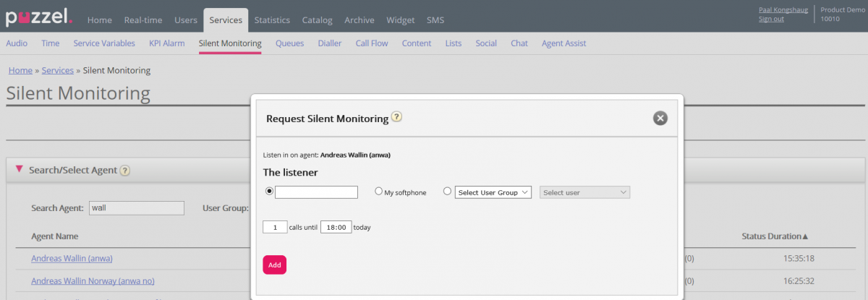868x300 pixels.
Task: Open Andreas Wallin (anwa) agent link
Action: click(x=72, y=259)
